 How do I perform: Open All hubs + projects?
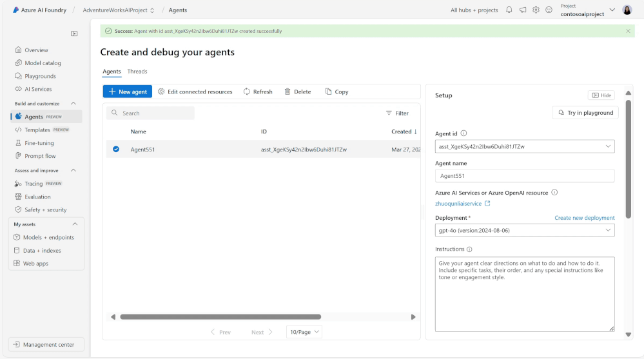[x=474, y=10]
